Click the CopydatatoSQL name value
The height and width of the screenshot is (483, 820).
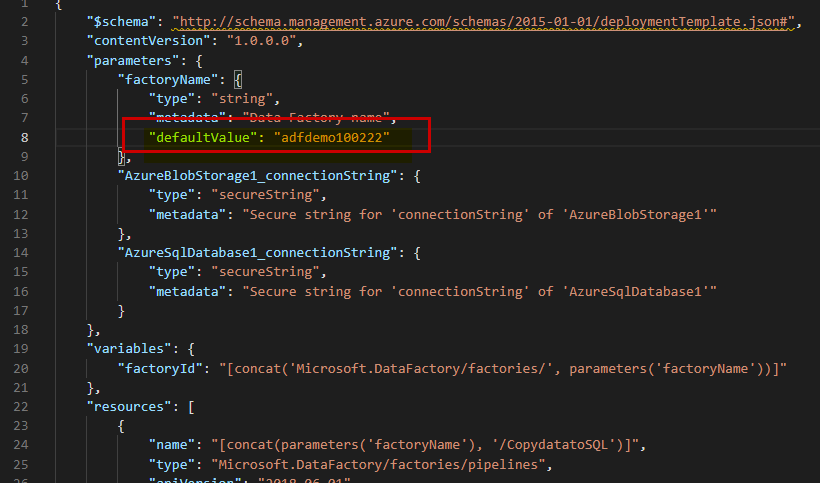(425, 445)
